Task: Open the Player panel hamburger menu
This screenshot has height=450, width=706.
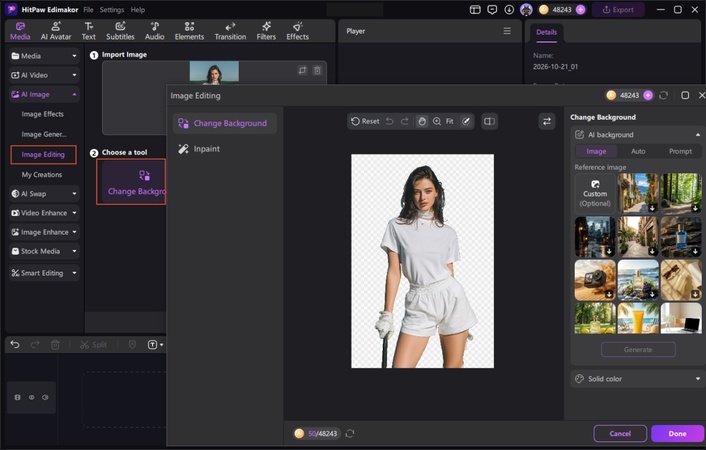Action: pyautogui.click(x=507, y=31)
